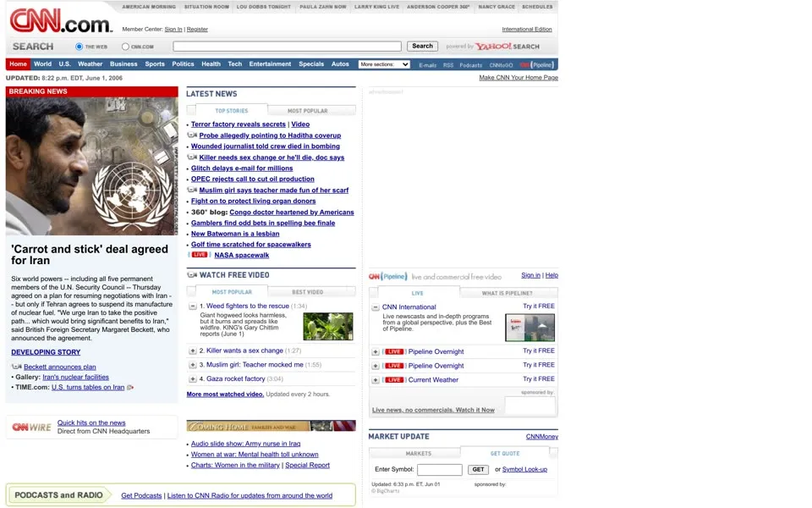Open What Is Pipeline? tab
The height and width of the screenshot is (508, 812).
(508, 293)
